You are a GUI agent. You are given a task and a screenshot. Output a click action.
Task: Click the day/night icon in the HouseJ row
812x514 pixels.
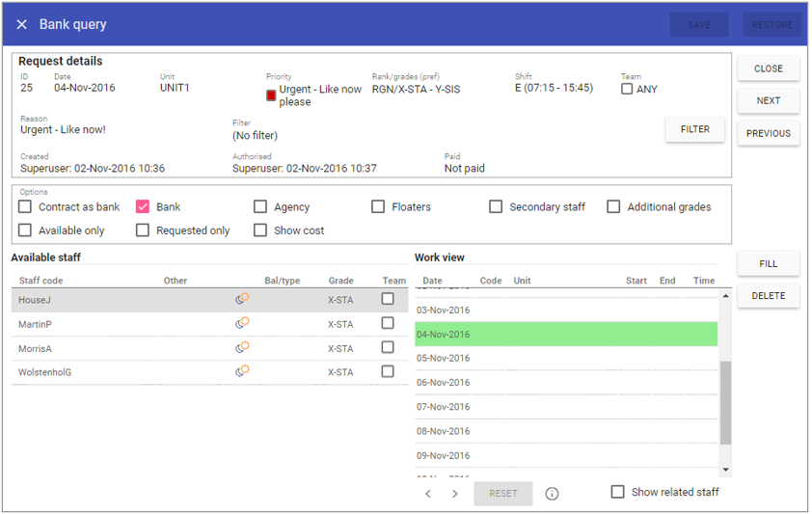click(x=242, y=299)
